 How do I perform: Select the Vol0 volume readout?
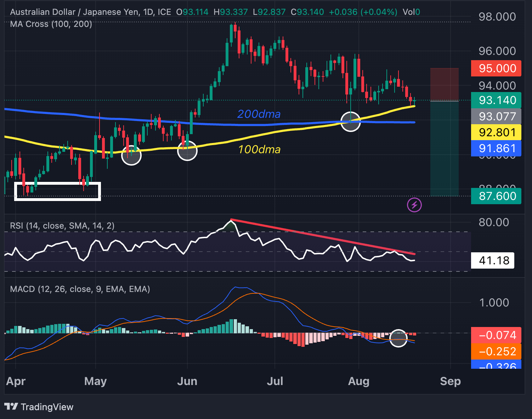click(411, 12)
